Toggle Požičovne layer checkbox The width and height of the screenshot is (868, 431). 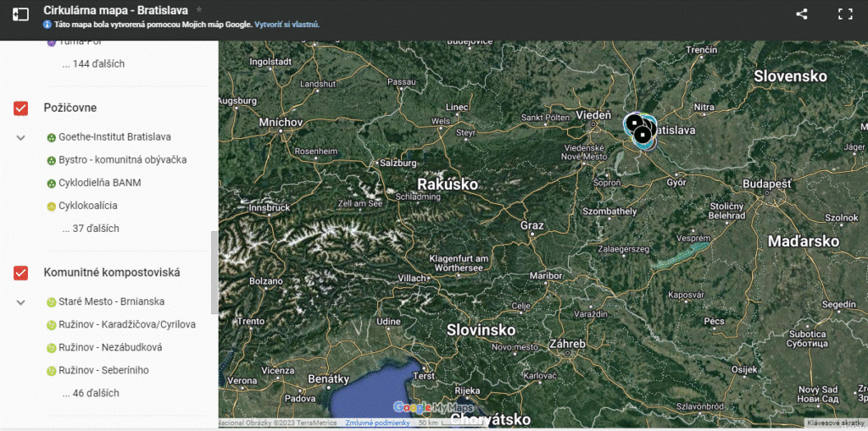[20, 108]
